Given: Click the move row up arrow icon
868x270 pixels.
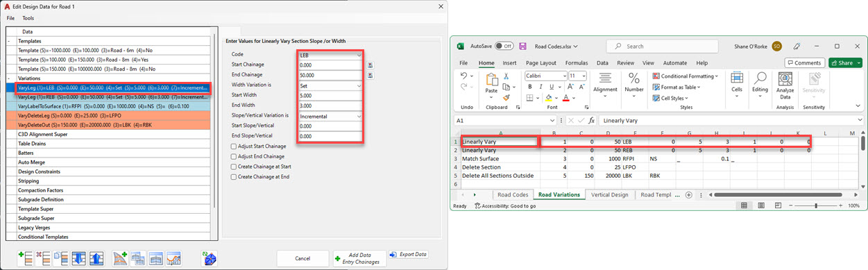Looking at the screenshot, I should point(96,258).
